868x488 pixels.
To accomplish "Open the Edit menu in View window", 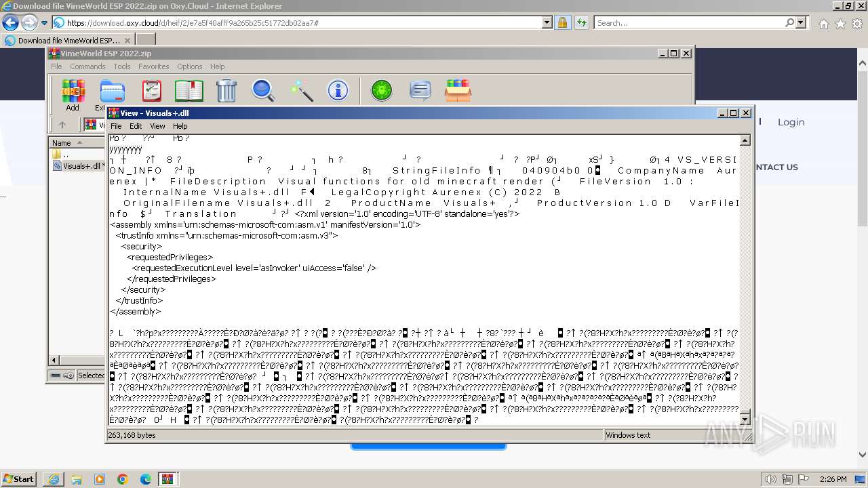I will point(136,126).
